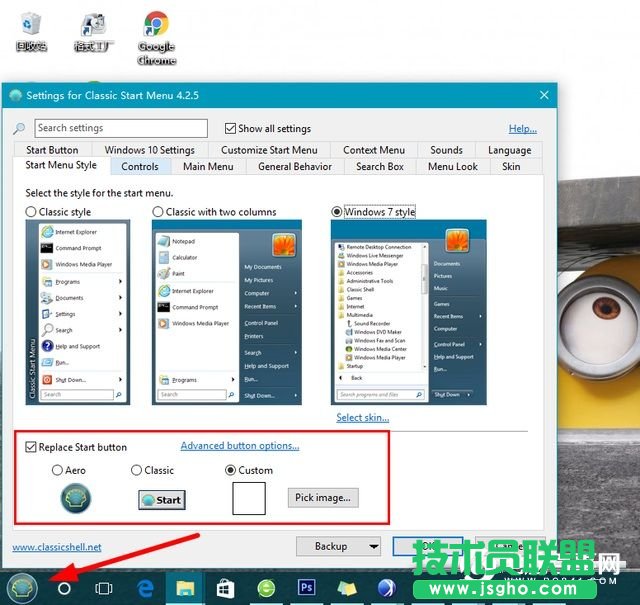Click the shell Start button on taskbar
Image resolution: width=640 pixels, height=605 pixels.
click(22, 588)
